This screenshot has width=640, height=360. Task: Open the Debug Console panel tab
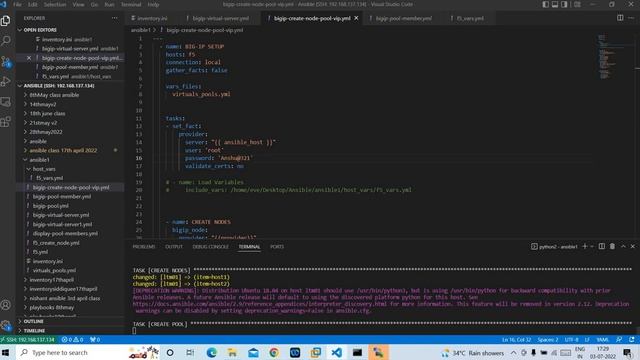(x=211, y=247)
